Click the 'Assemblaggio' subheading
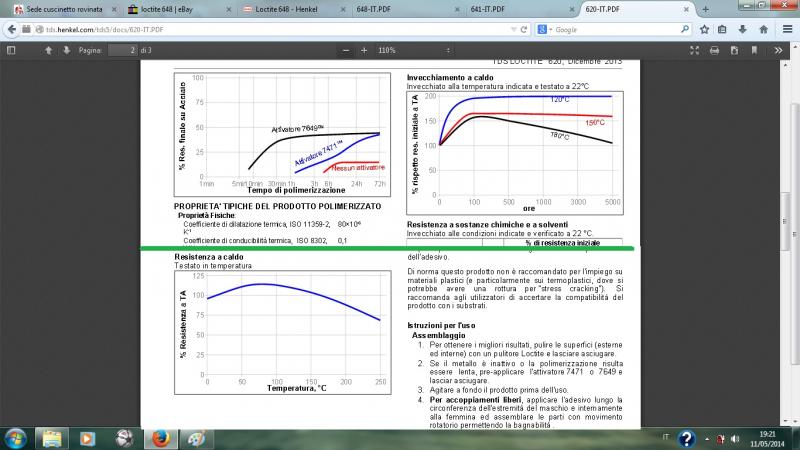 click(438, 335)
